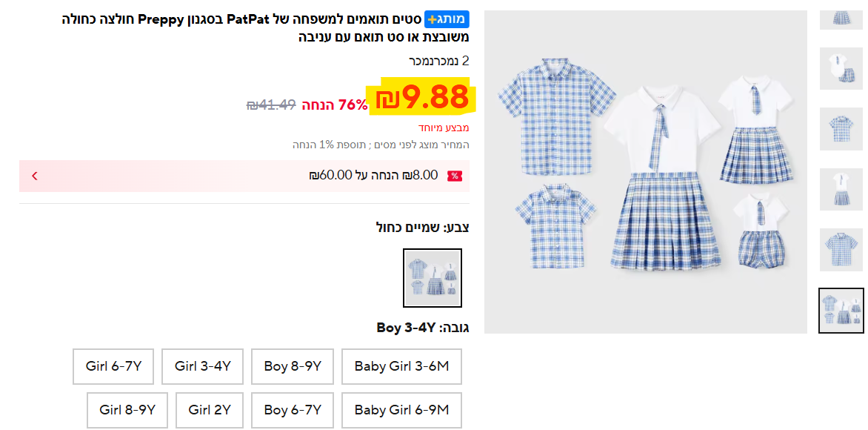Expand the ₪8.00 discount banner arrow
This screenshot has width=868, height=430.
(x=34, y=176)
